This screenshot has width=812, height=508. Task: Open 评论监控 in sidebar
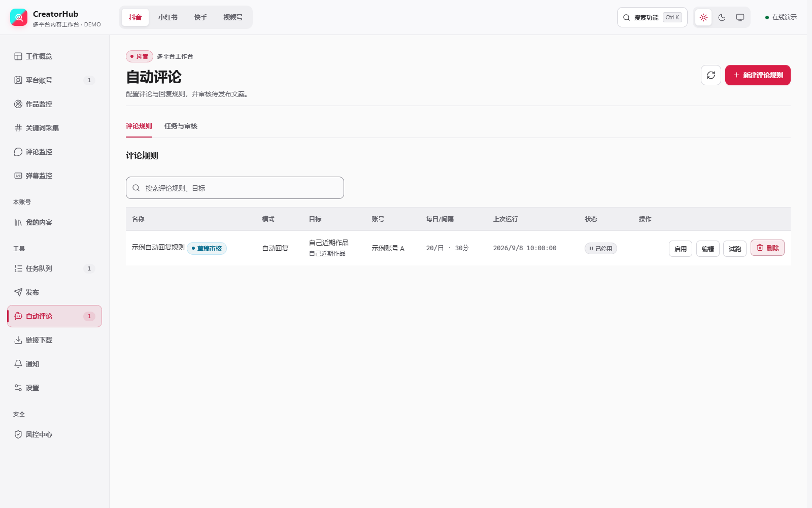(54, 152)
